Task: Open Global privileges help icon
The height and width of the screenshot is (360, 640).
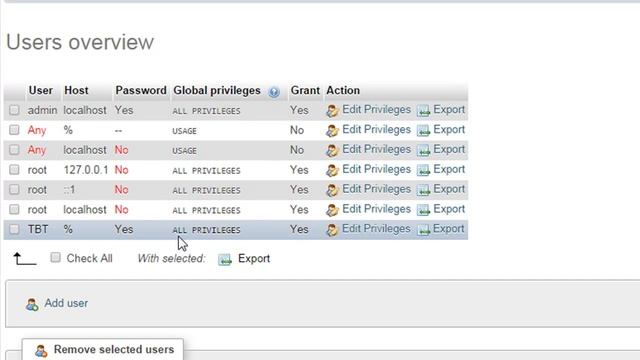Action: click(274, 92)
